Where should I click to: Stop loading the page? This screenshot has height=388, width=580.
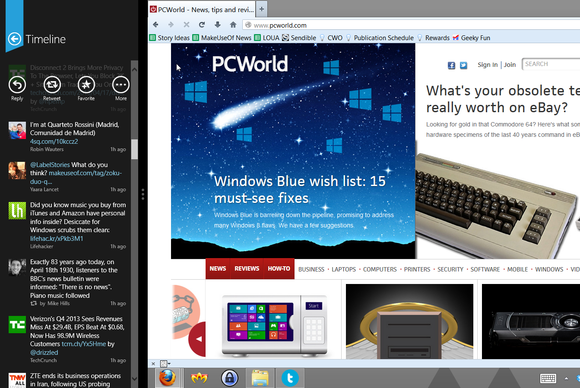click(186, 25)
